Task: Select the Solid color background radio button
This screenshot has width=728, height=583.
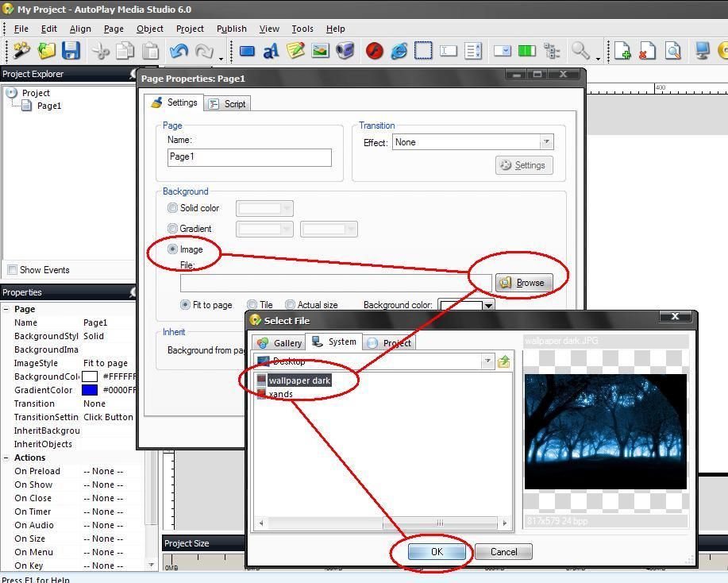Action: click(x=172, y=208)
